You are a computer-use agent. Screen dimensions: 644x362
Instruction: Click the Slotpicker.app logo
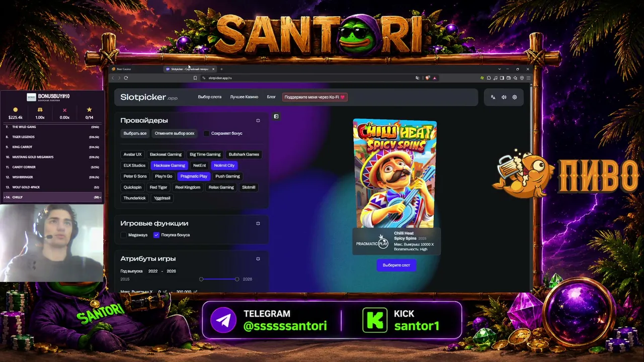pyautogui.click(x=149, y=97)
